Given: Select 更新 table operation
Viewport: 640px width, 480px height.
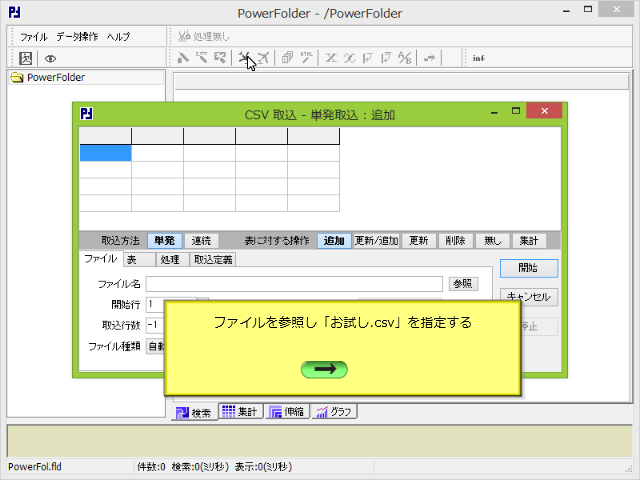Looking at the screenshot, I should pyautogui.click(x=419, y=240).
